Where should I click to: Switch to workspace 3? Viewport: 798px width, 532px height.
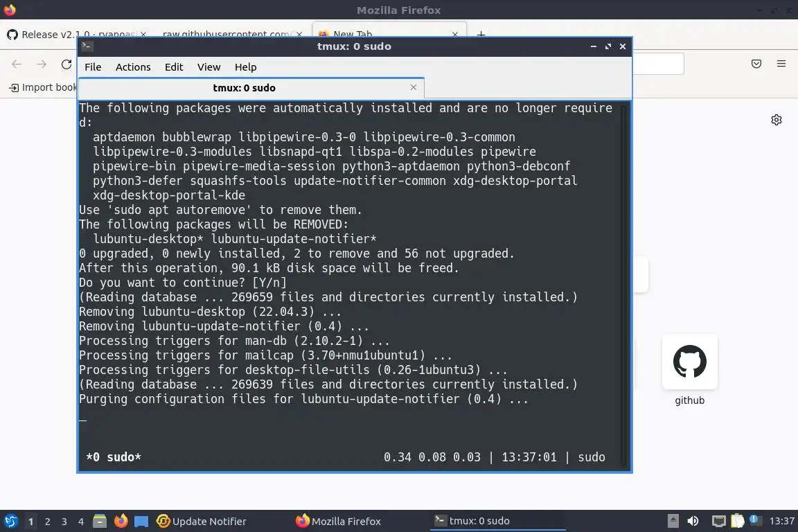pyautogui.click(x=64, y=522)
